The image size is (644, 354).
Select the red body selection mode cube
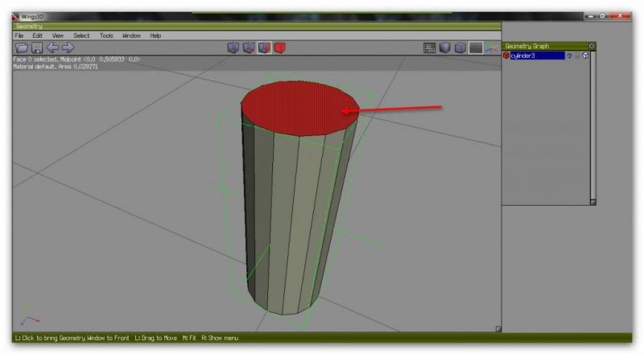pyautogui.click(x=279, y=48)
